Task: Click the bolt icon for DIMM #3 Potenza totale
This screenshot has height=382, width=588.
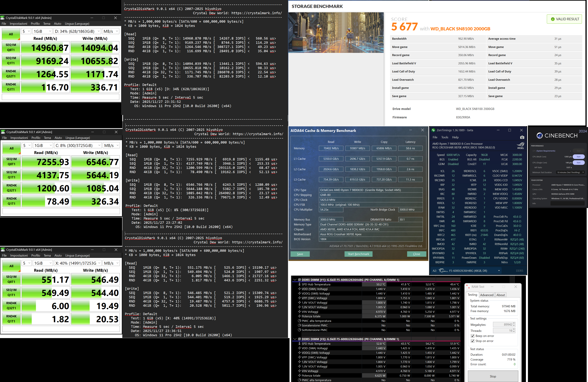Action: click(299, 376)
